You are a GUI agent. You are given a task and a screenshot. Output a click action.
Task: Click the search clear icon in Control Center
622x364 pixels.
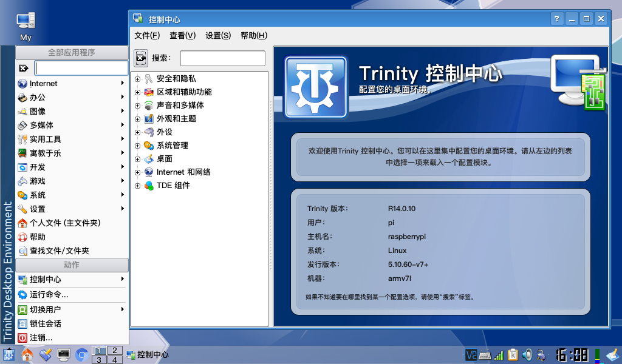[141, 58]
